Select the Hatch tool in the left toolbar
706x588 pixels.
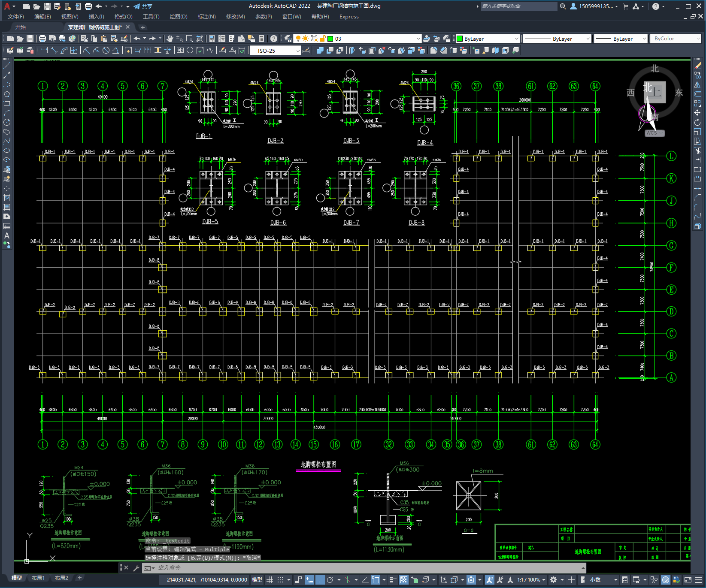7,198
